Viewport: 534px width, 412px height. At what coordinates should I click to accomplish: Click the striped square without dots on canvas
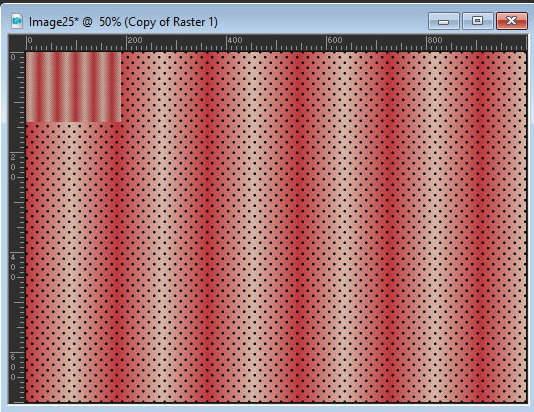click(74, 87)
